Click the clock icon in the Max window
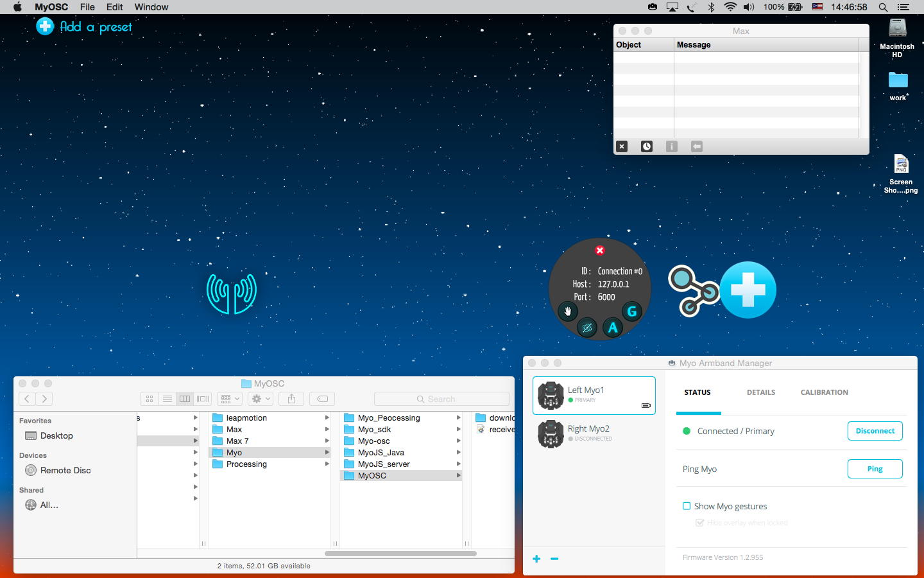Screen dimensions: 924x578 [647, 146]
